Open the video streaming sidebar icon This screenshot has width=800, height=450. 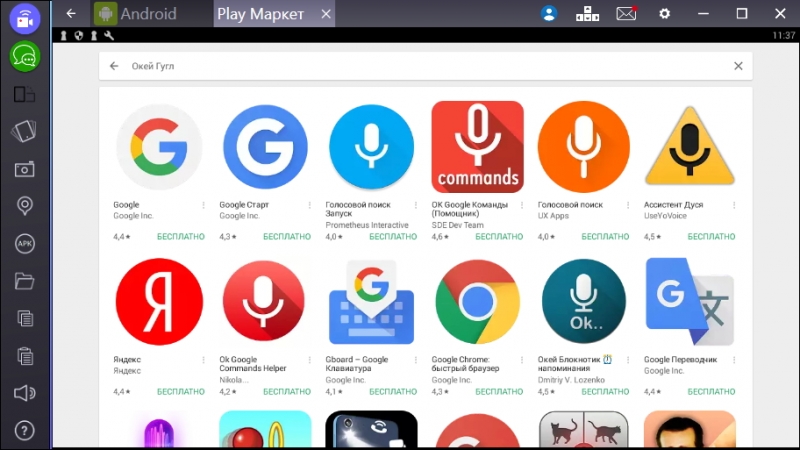click(24, 19)
